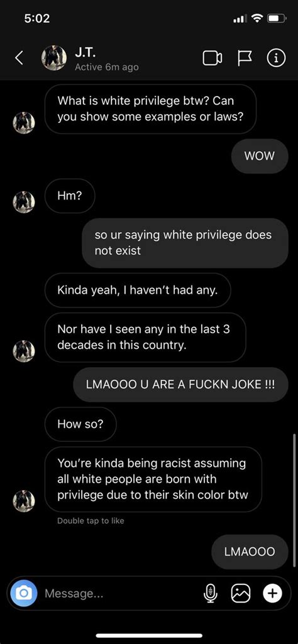Viewport: 298px width, 644px height.
Task: Tap the J.T. name in the header
Action: [x=86, y=52]
